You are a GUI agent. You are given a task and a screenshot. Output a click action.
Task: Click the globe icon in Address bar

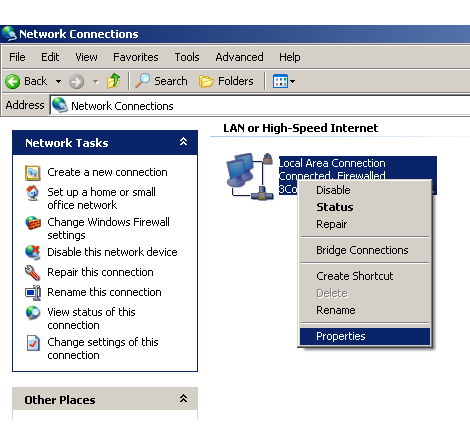tap(60, 105)
